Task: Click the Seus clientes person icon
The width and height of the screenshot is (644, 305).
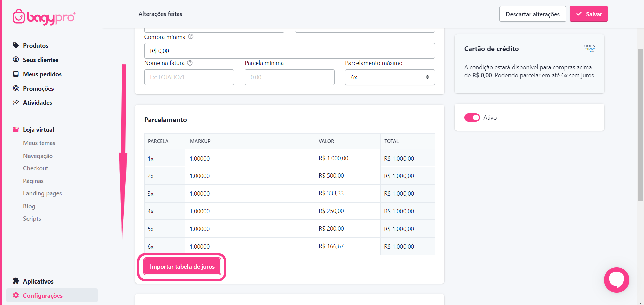Action: [16, 59]
